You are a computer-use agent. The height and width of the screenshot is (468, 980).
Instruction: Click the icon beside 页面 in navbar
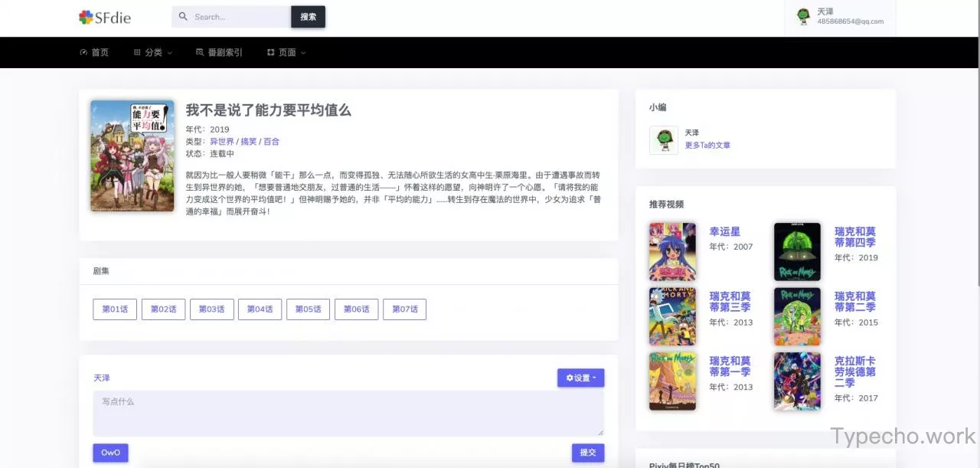click(269, 52)
